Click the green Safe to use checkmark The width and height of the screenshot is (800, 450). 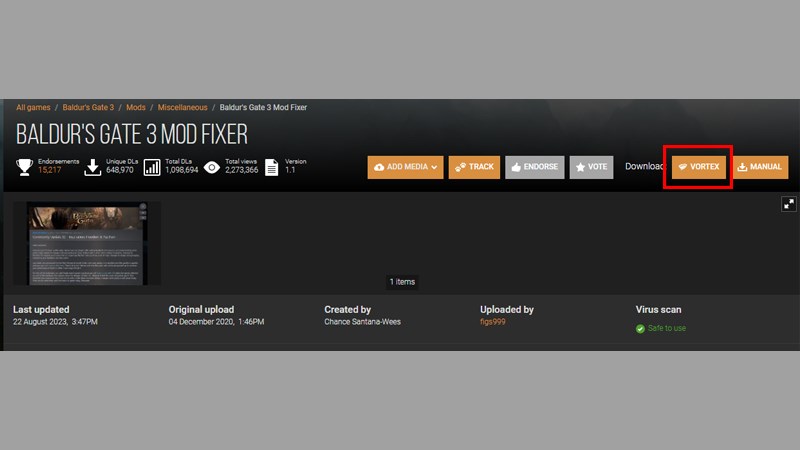click(640, 328)
